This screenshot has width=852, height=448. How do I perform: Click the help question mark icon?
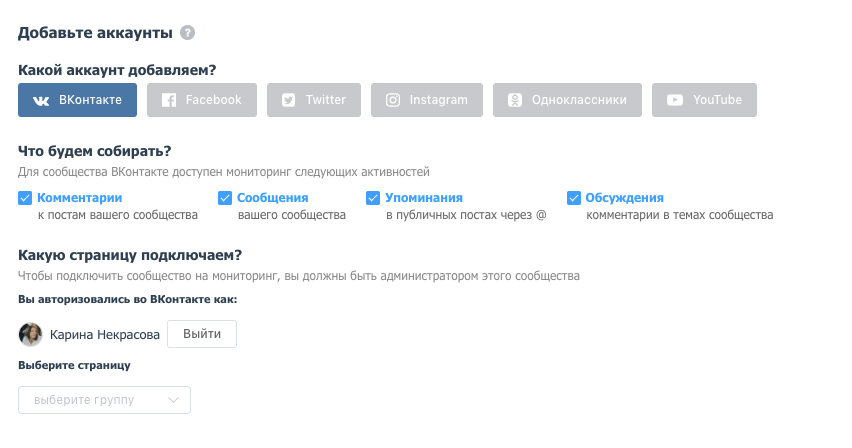[187, 33]
